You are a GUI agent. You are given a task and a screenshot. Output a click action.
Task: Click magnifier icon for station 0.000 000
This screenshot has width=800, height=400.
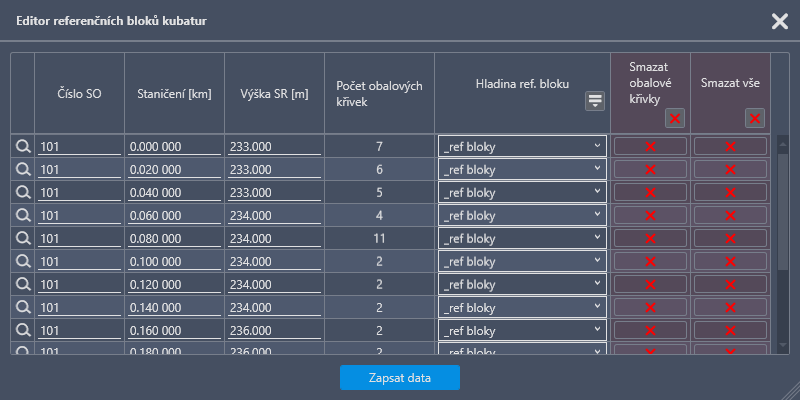[x=22, y=146]
